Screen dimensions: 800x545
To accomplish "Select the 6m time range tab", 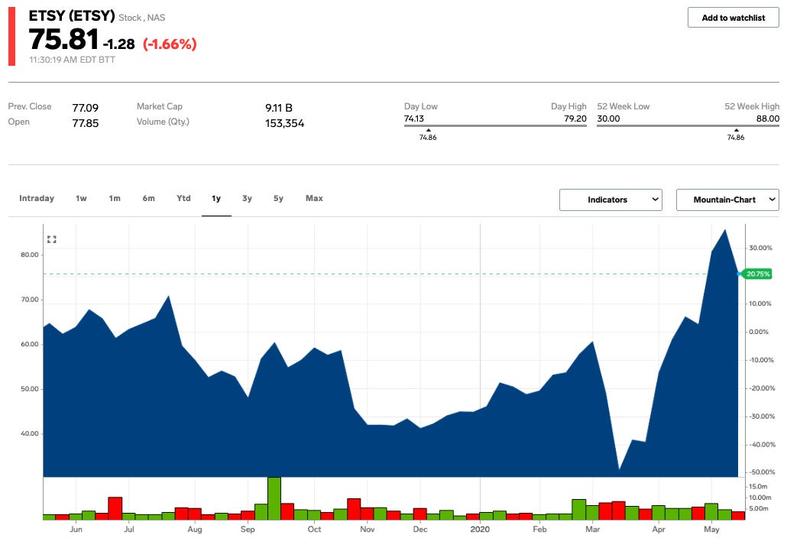I will click(148, 198).
